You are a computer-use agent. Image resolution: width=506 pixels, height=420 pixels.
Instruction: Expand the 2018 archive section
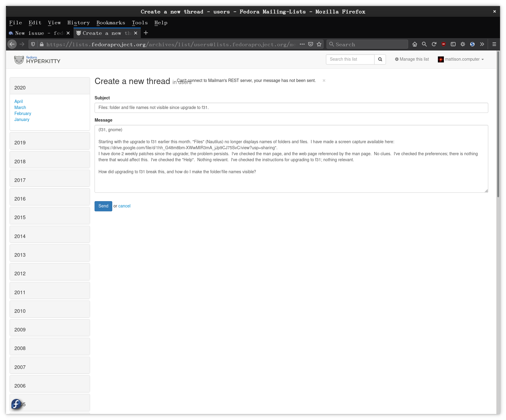[50, 160]
